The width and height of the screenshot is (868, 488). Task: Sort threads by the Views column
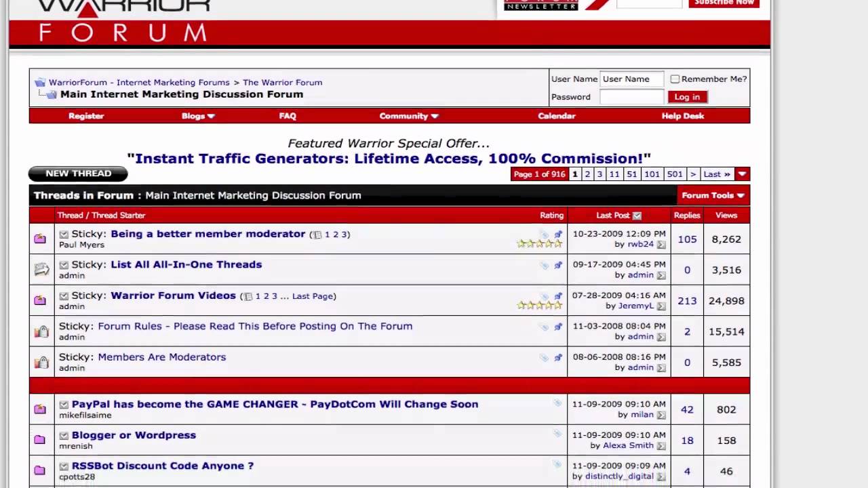click(726, 216)
